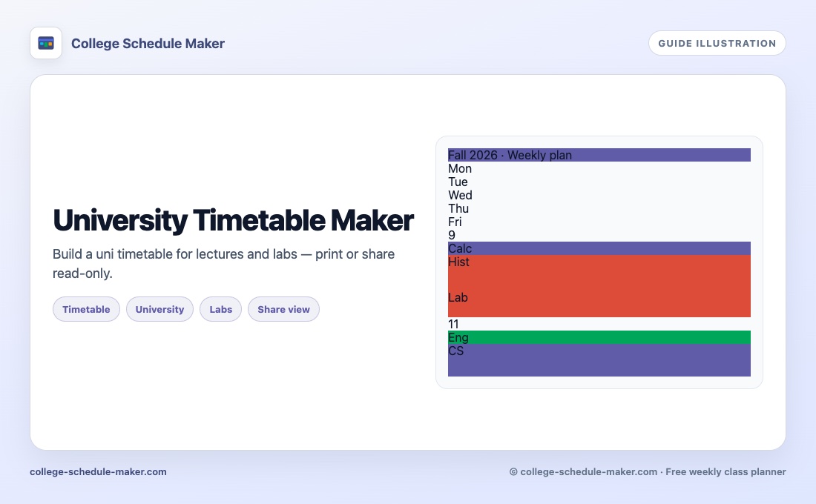Click the Fall 2026 · Weekly plan header bar

coord(599,155)
